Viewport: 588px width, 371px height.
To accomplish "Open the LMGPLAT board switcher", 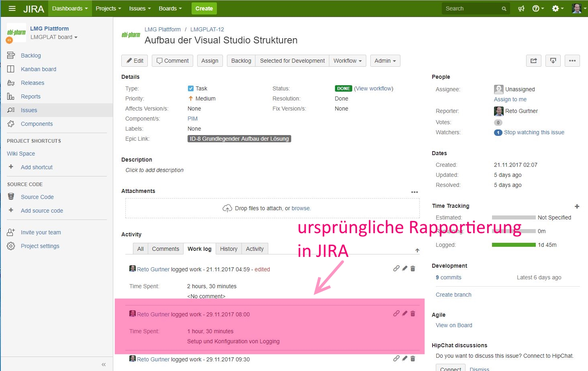I will [54, 37].
